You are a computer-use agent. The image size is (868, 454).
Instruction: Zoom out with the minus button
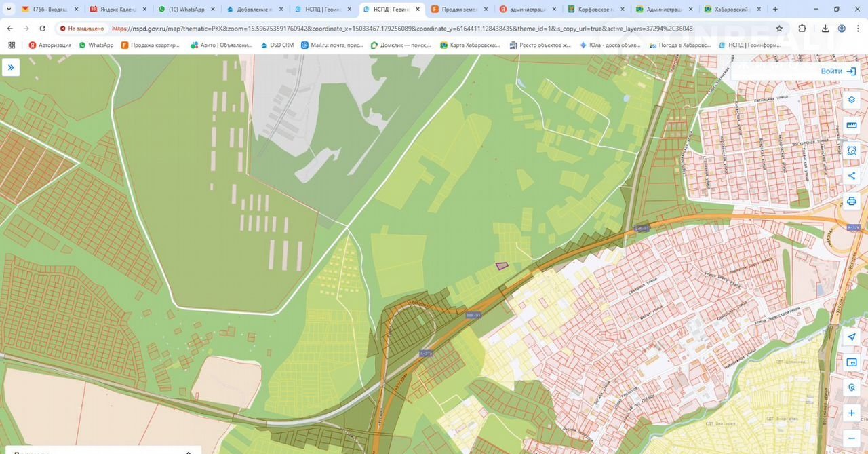point(852,438)
